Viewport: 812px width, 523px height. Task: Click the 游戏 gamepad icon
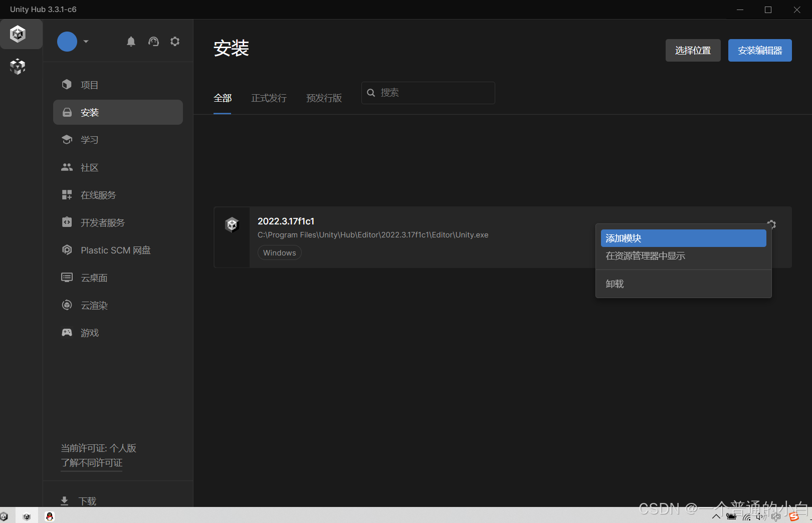[x=67, y=333]
